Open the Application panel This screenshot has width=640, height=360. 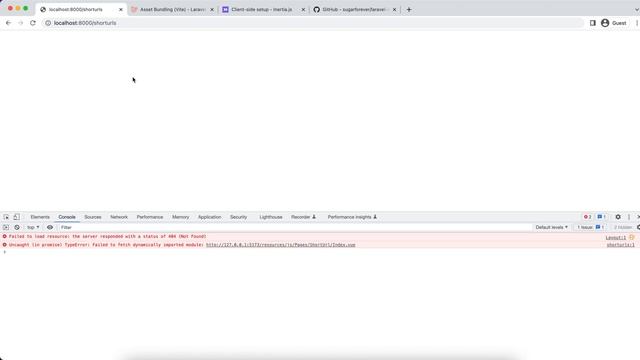pyautogui.click(x=209, y=217)
